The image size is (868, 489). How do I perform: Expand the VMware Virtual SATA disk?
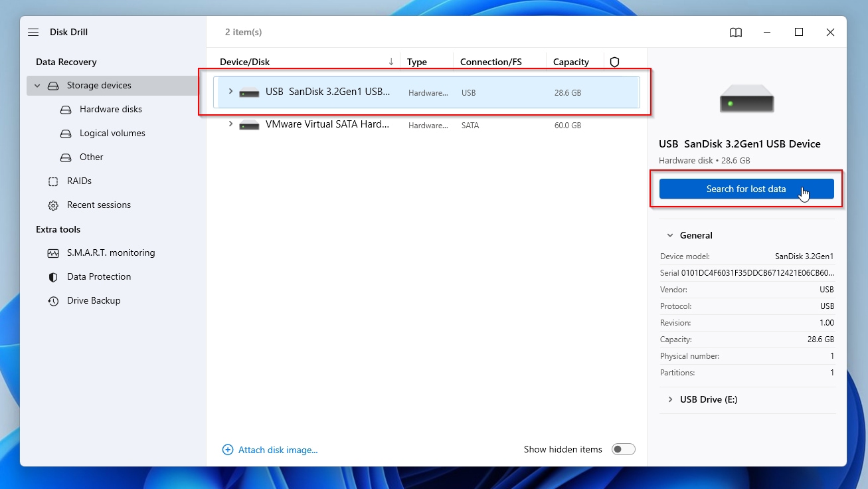pos(230,125)
